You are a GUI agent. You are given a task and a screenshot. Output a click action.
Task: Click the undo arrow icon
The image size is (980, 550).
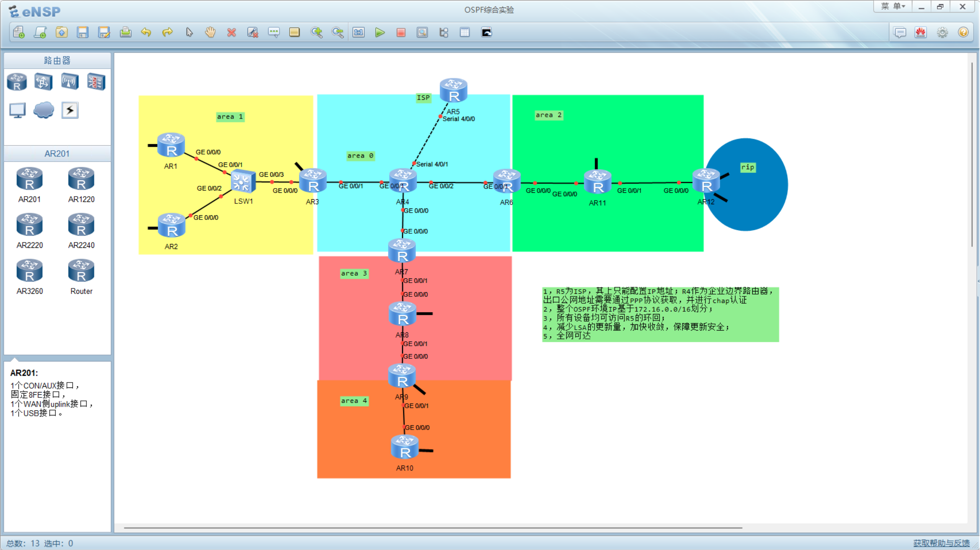pos(146,33)
